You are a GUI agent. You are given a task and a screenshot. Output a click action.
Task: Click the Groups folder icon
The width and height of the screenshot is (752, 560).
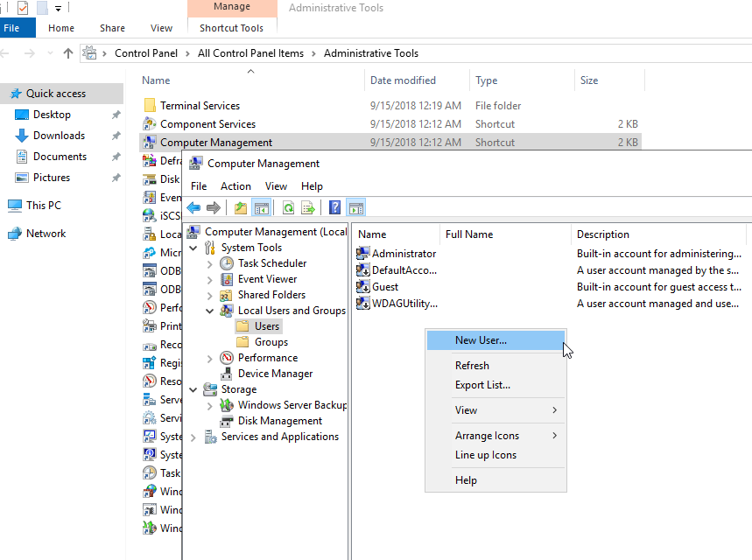242,342
